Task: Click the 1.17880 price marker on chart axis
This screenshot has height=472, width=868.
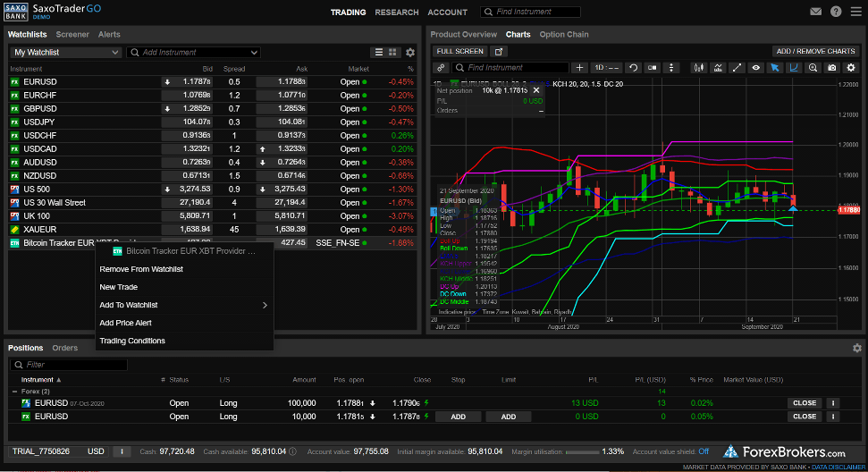Action: click(848, 210)
